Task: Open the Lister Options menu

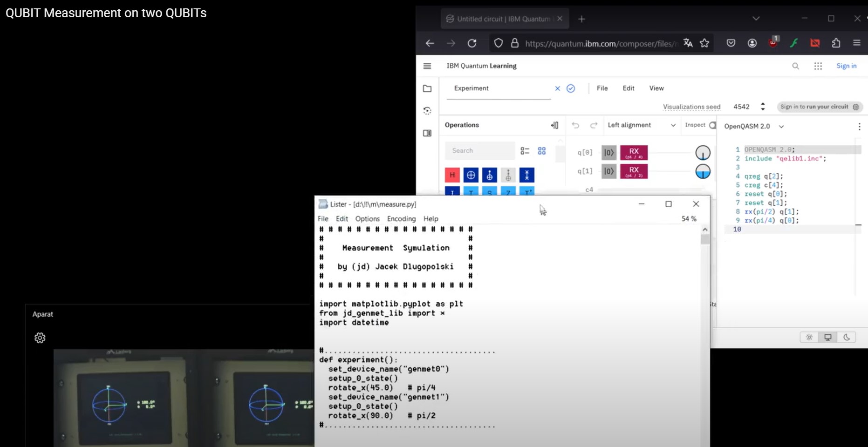Action: (368, 219)
